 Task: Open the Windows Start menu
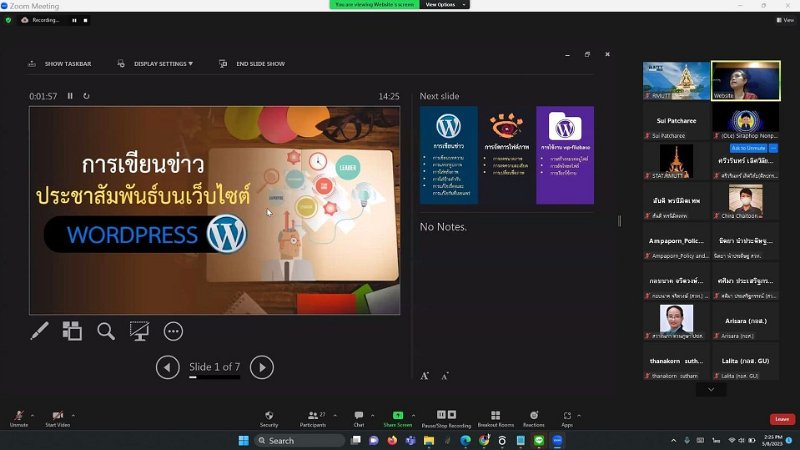pyautogui.click(x=243, y=440)
